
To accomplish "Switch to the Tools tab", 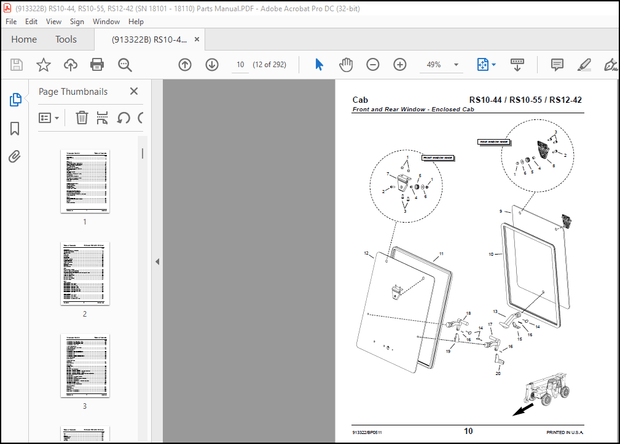I will (66, 39).
